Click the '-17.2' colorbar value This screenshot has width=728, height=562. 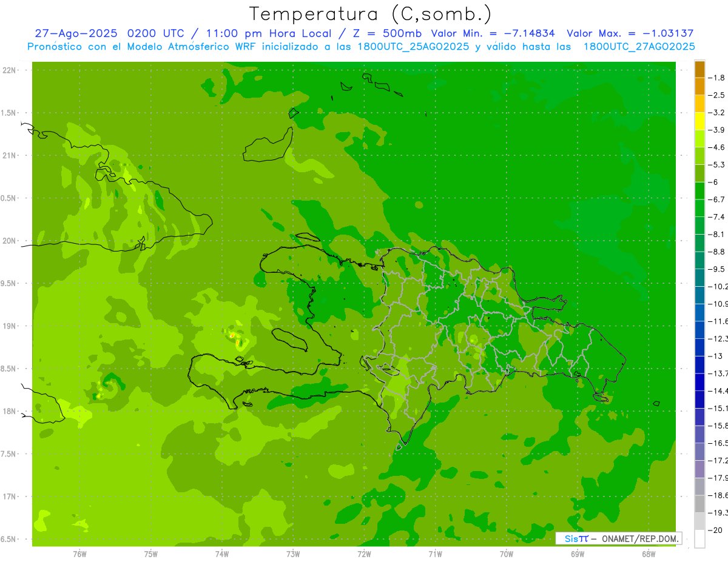[719, 460]
